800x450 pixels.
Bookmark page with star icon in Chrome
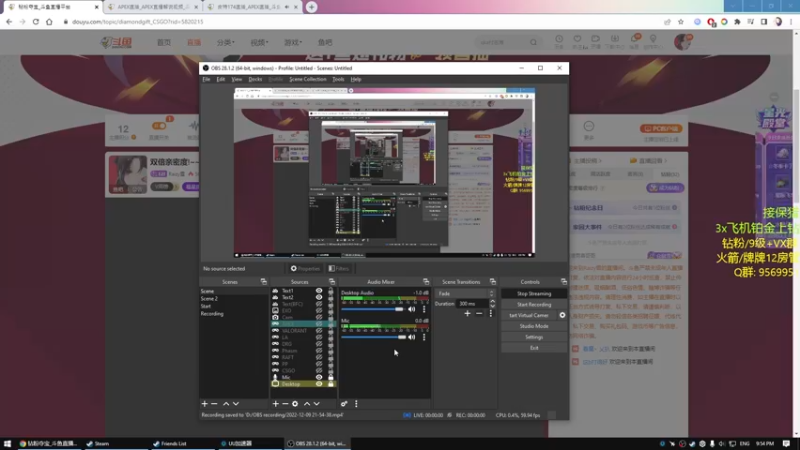coord(681,22)
